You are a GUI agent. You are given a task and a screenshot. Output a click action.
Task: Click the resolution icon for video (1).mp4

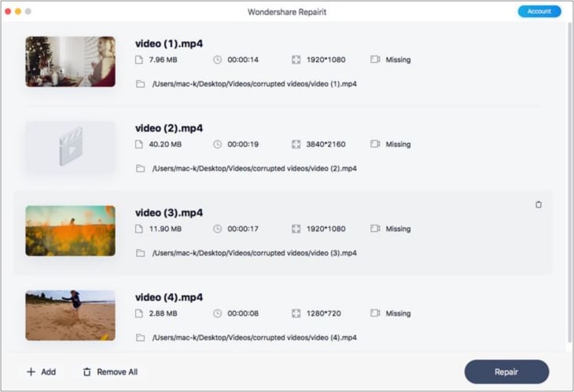[x=296, y=60]
